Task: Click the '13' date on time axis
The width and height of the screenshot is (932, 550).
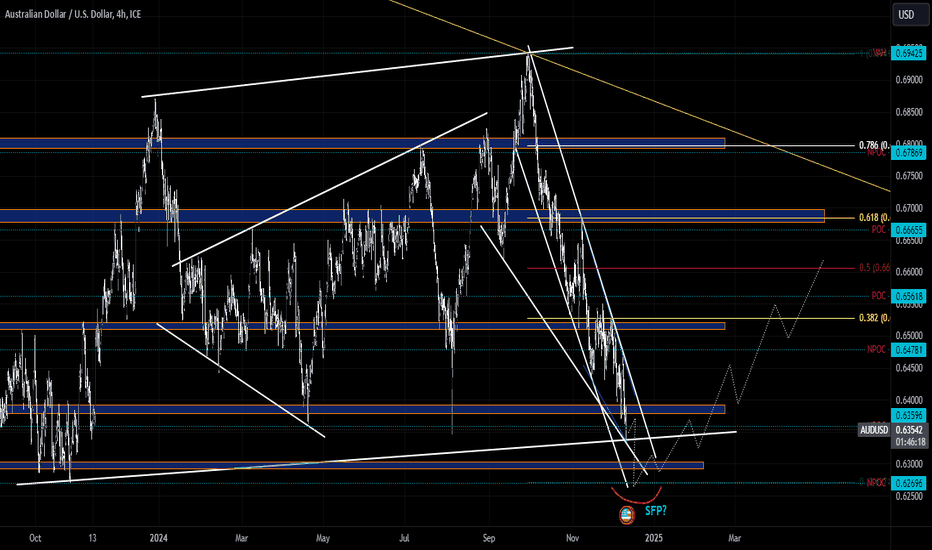Action: pos(92,538)
